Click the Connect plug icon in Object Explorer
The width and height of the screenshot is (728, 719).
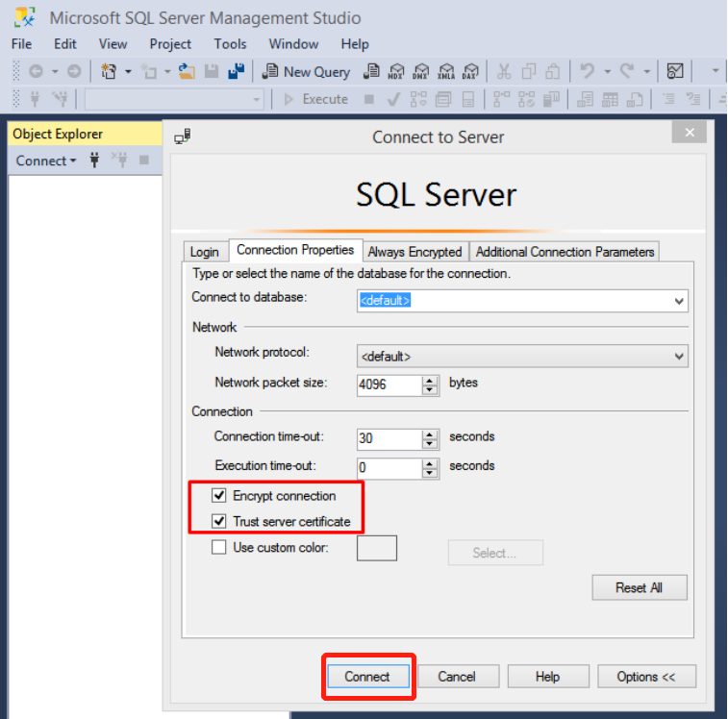94,161
